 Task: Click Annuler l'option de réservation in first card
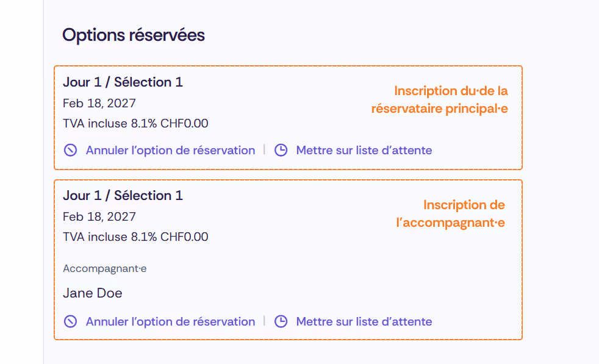[x=170, y=150]
